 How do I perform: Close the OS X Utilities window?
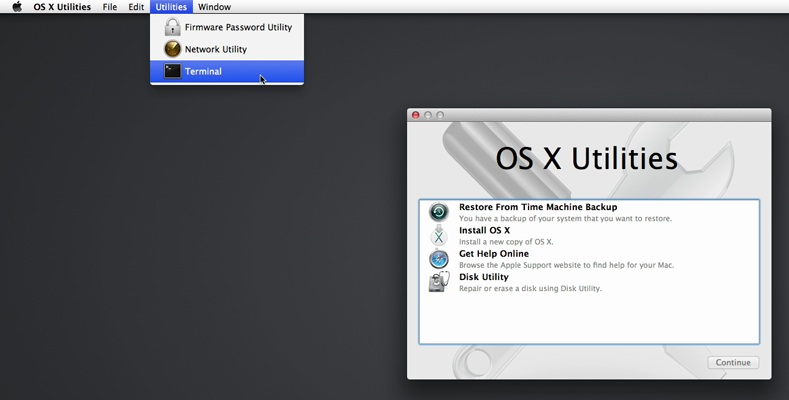(x=416, y=115)
